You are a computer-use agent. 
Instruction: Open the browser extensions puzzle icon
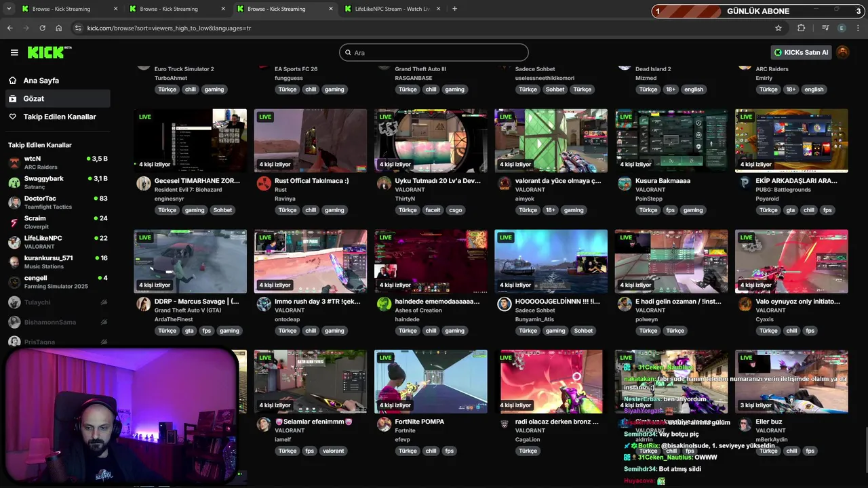802,28
